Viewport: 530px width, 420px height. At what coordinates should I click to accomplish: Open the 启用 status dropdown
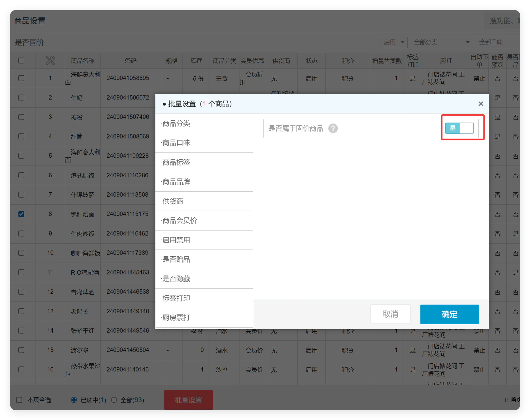(394, 42)
